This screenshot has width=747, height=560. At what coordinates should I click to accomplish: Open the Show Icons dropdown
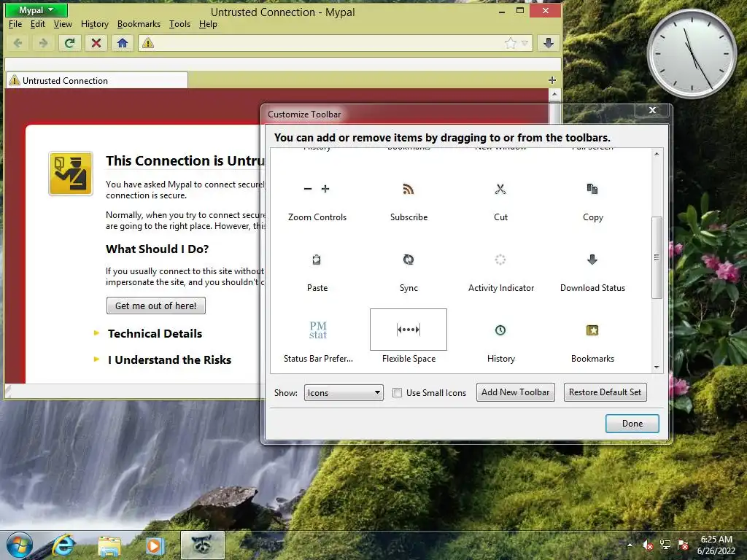click(x=344, y=393)
